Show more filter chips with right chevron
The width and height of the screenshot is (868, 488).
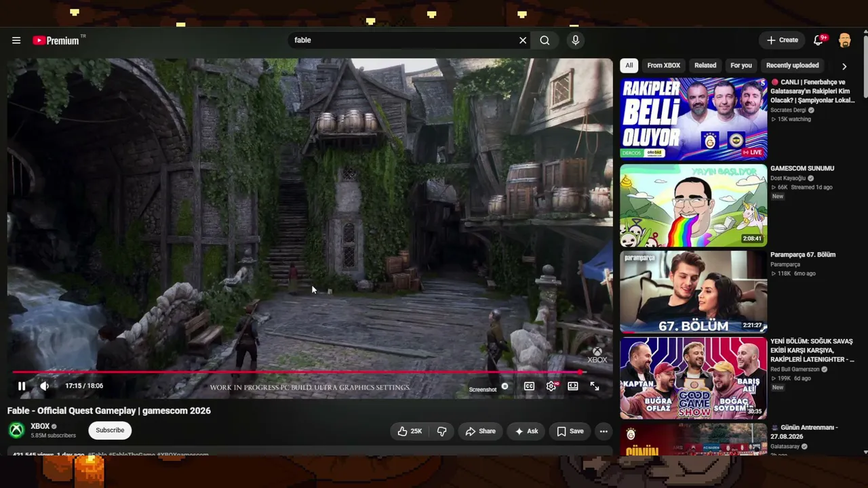tap(844, 66)
